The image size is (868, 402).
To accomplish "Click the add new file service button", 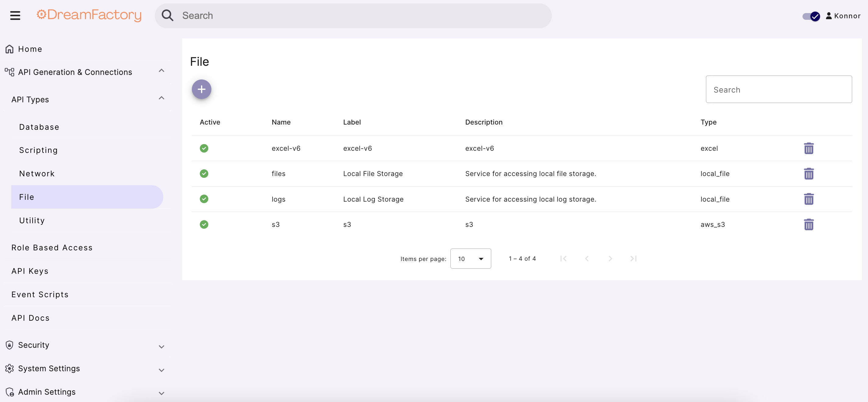I will (201, 89).
